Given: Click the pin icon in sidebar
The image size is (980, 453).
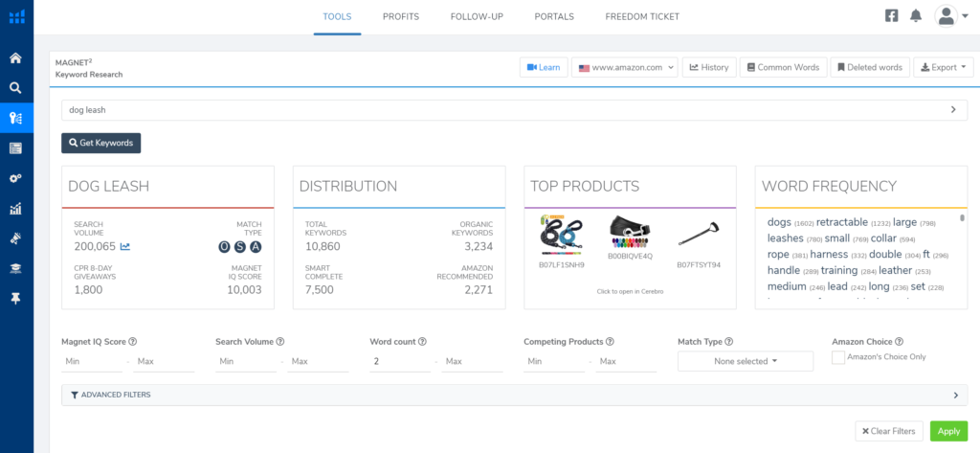Looking at the screenshot, I should [16, 299].
